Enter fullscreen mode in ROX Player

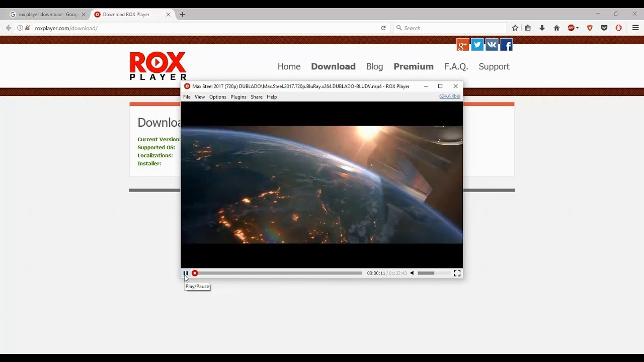(x=457, y=273)
